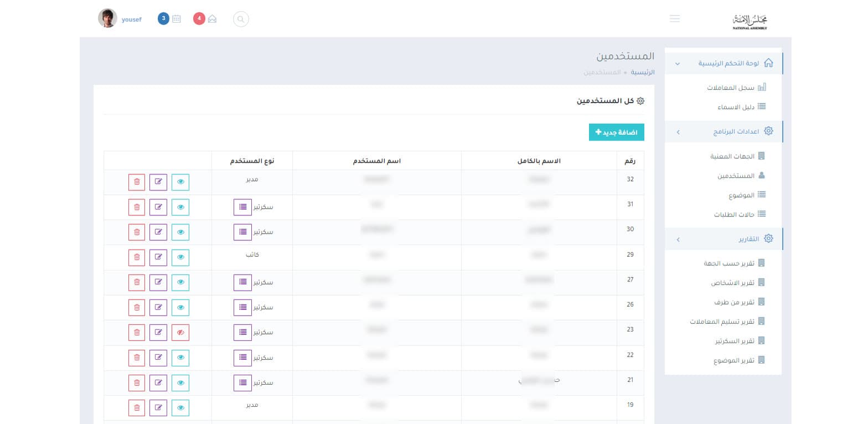Image resolution: width=868 pixels, height=424 pixels.
Task: Toggle visibility of user in row 32
Action: click(180, 182)
